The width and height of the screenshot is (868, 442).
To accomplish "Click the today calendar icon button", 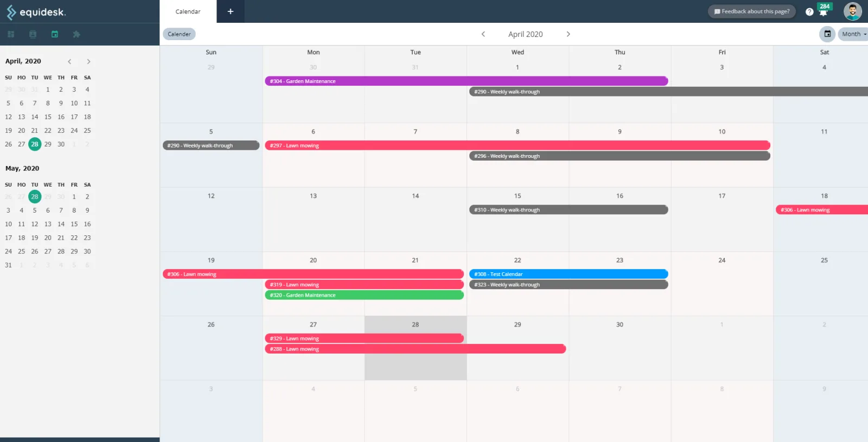I will pyautogui.click(x=827, y=34).
